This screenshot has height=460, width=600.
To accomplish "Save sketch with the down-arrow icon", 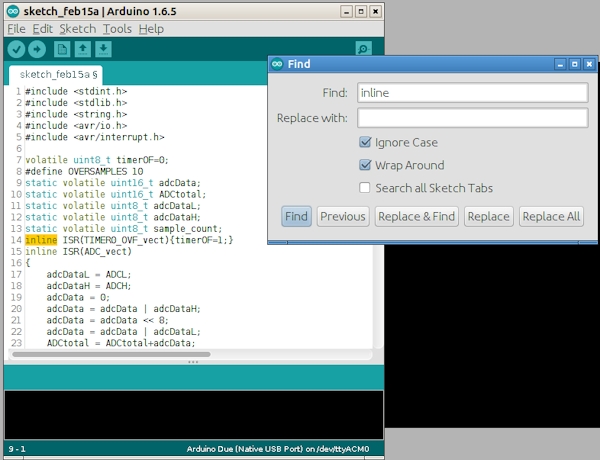I will tap(103, 49).
